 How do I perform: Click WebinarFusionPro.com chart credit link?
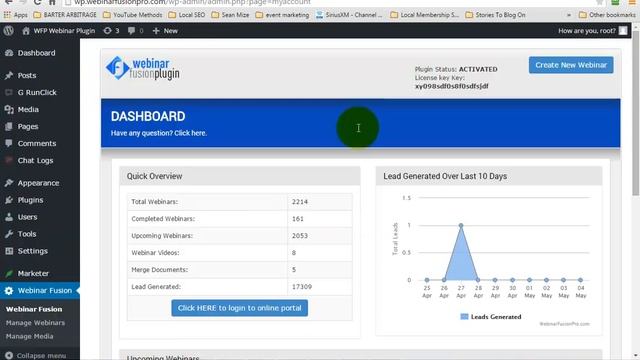564,324
